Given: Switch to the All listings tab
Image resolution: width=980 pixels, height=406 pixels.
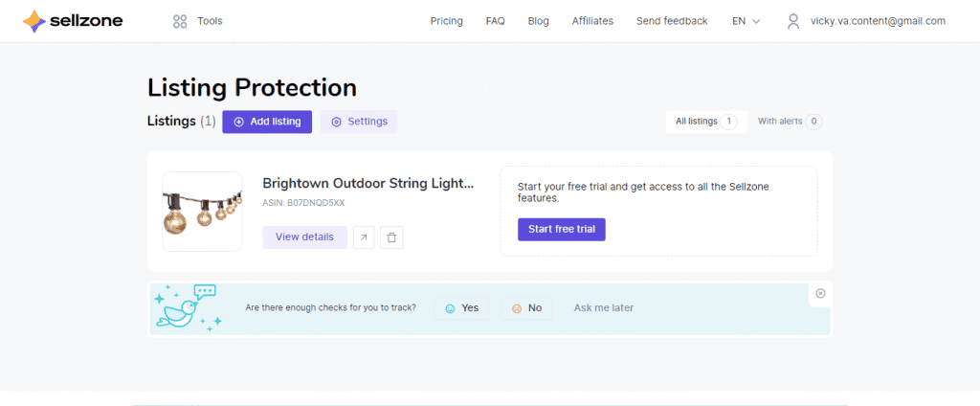Looking at the screenshot, I should click(x=706, y=122).
